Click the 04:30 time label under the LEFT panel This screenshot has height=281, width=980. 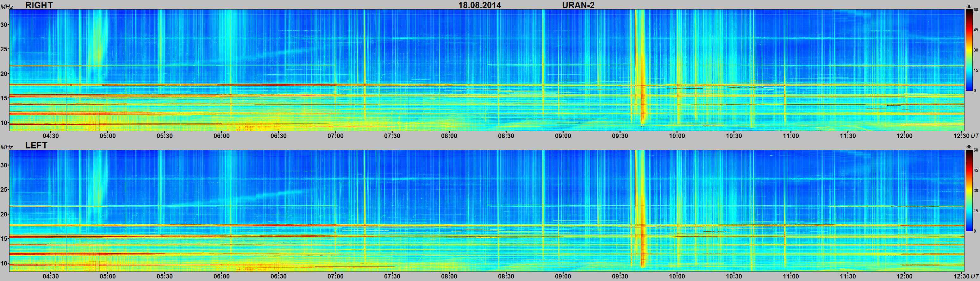(x=51, y=277)
